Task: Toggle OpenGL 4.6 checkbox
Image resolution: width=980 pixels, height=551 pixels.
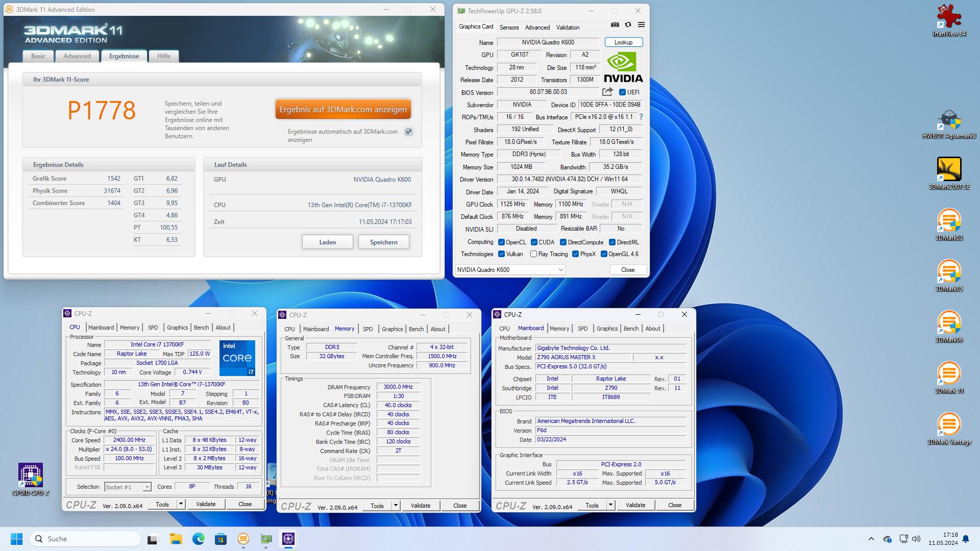Action: tap(604, 254)
